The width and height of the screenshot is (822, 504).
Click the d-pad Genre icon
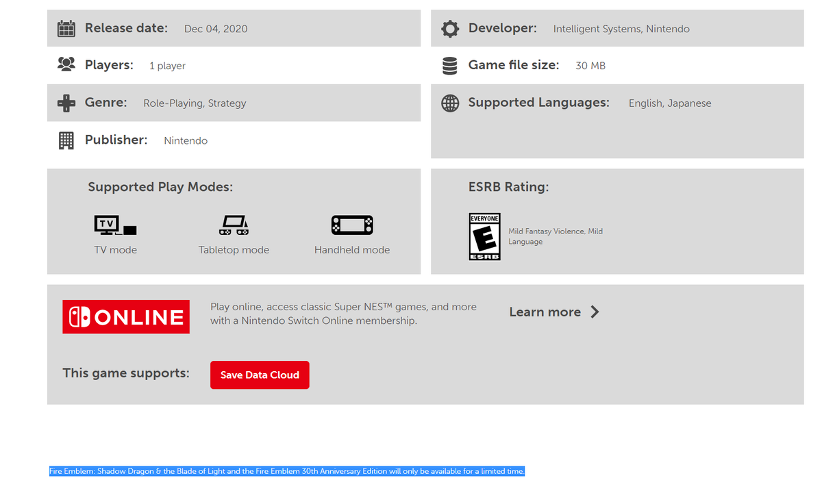[66, 103]
